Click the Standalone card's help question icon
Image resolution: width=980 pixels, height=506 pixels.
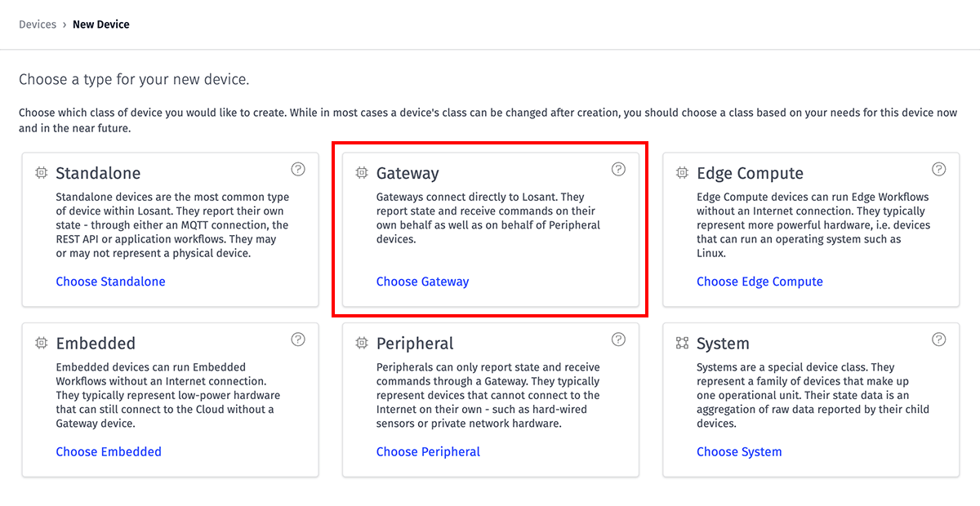(298, 169)
